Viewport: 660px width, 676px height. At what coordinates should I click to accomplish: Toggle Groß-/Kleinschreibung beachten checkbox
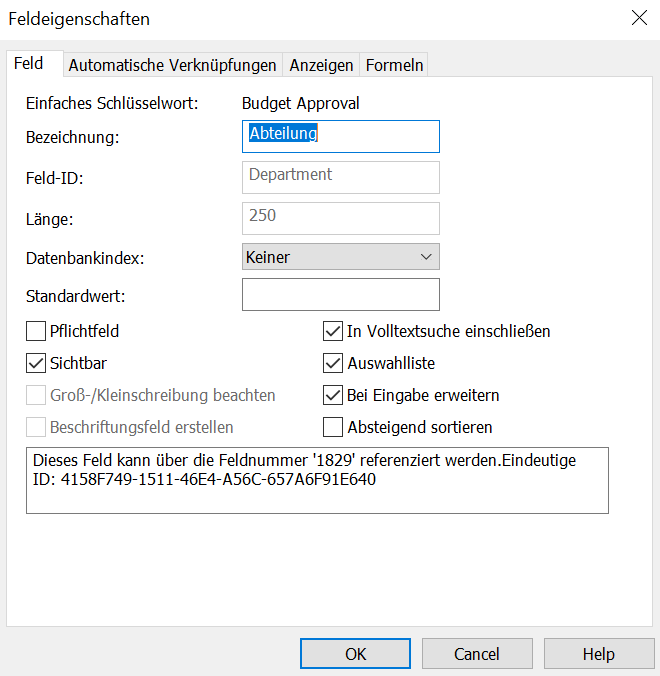(36, 395)
